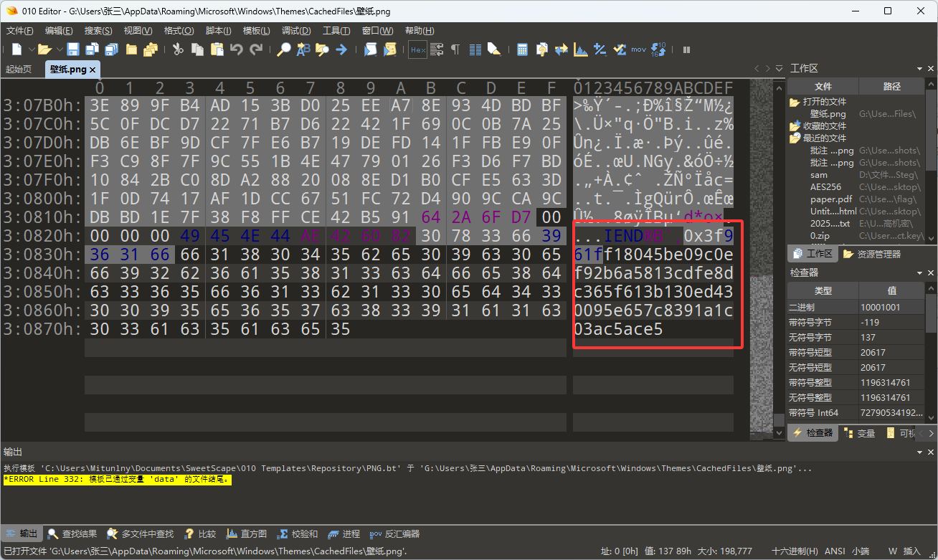This screenshot has height=560, width=938.
Task: Click the mov disassembler toolbar icon
Action: point(638,49)
